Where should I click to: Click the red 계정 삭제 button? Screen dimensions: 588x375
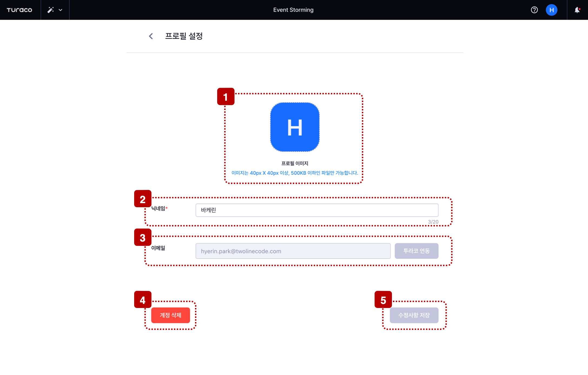click(171, 315)
